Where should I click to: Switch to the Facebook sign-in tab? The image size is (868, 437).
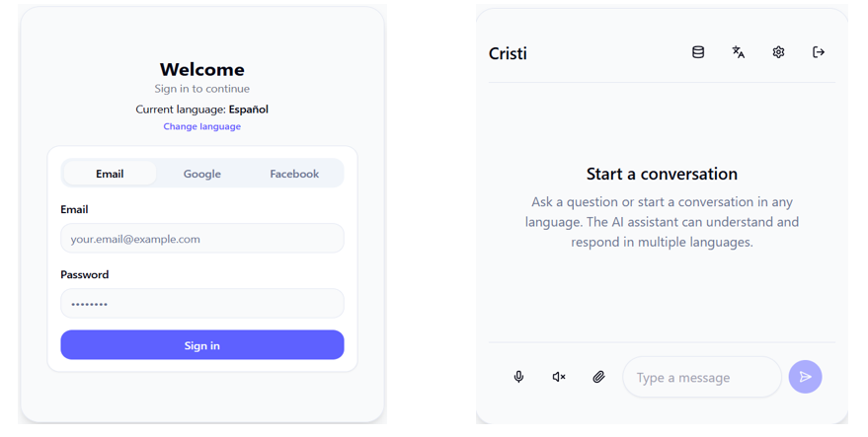coord(294,174)
